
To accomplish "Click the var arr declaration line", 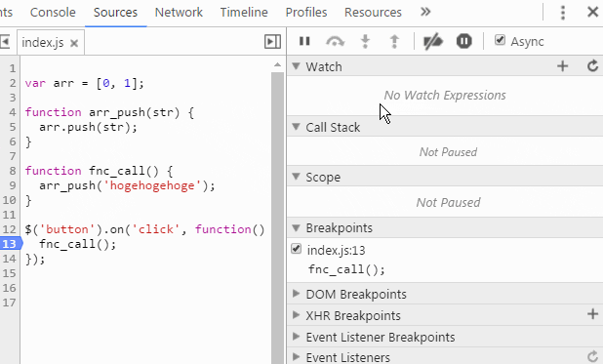I will (x=84, y=83).
